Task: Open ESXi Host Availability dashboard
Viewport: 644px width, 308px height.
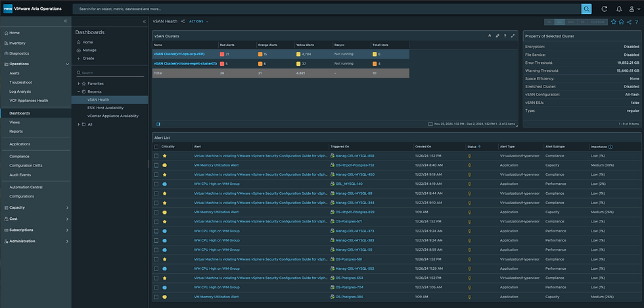Action: pyautogui.click(x=105, y=108)
